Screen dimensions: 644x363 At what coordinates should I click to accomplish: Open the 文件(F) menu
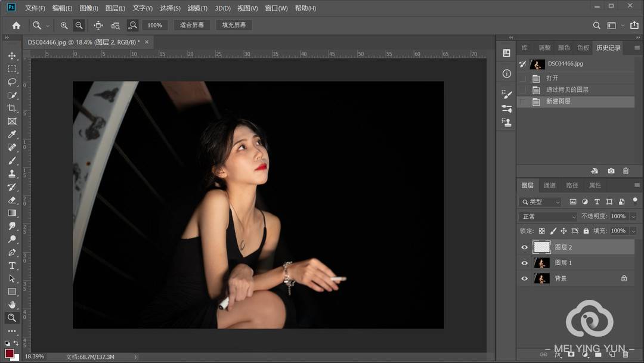(35, 8)
